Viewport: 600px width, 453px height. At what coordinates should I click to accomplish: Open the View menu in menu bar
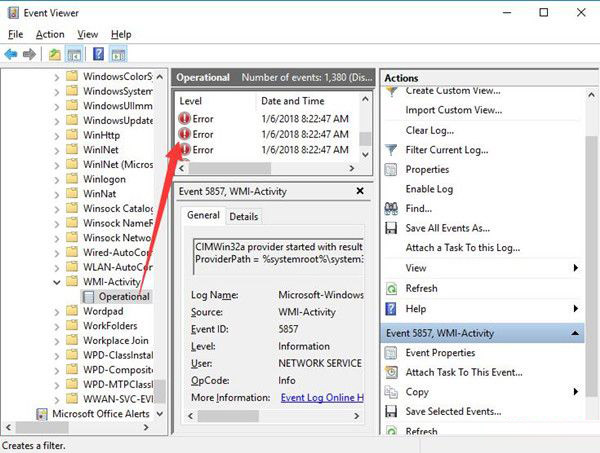point(88,34)
